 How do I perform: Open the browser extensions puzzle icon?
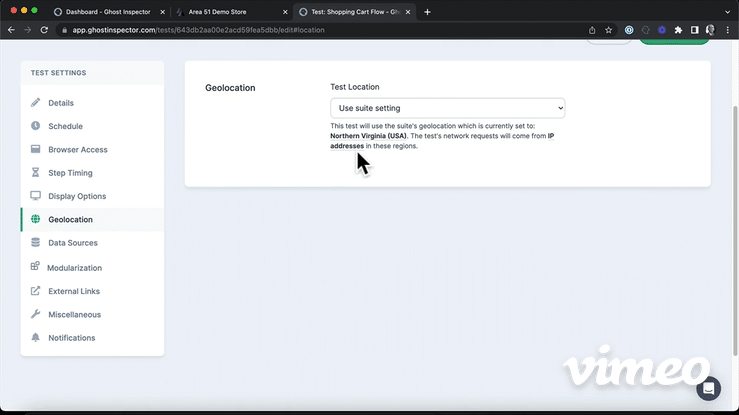tap(678, 30)
